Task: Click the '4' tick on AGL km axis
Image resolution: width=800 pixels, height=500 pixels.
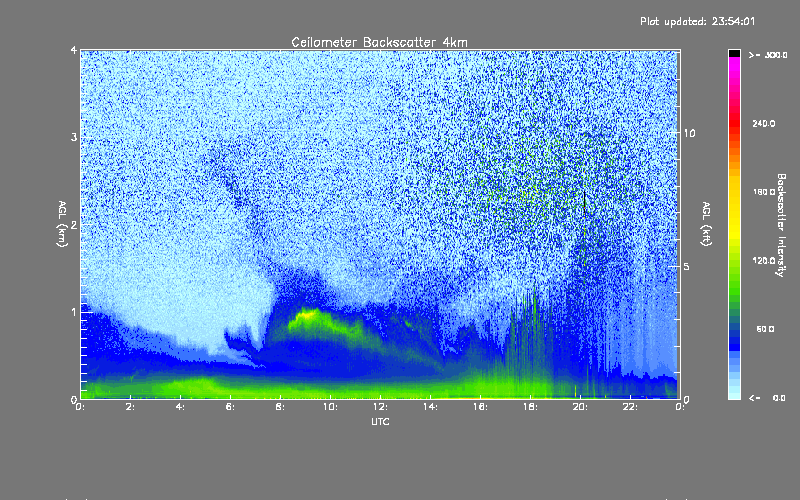Action: tap(74, 50)
